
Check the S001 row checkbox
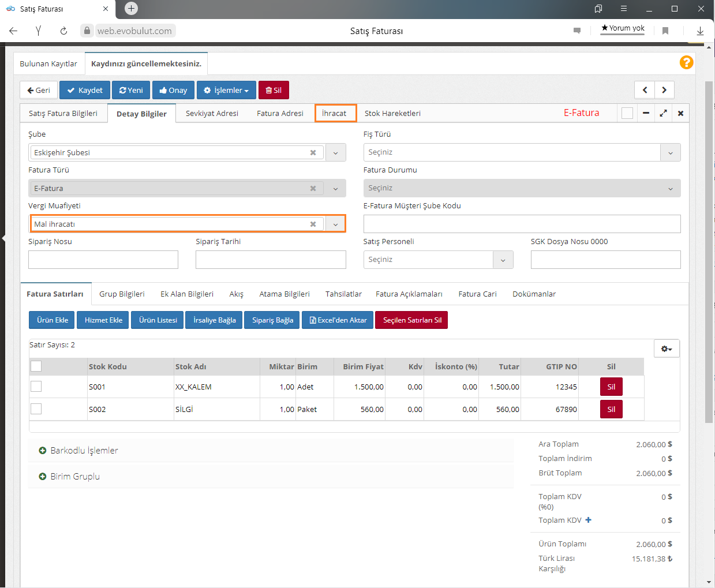36,387
